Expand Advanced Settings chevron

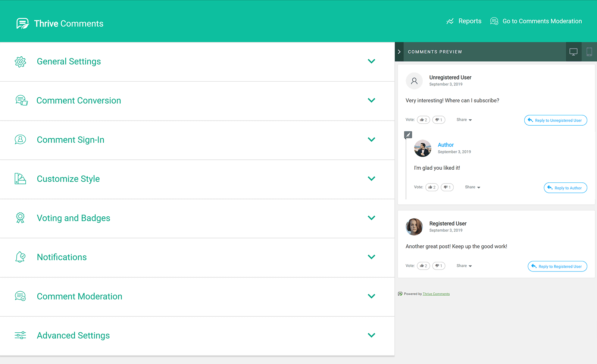tap(371, 335)
